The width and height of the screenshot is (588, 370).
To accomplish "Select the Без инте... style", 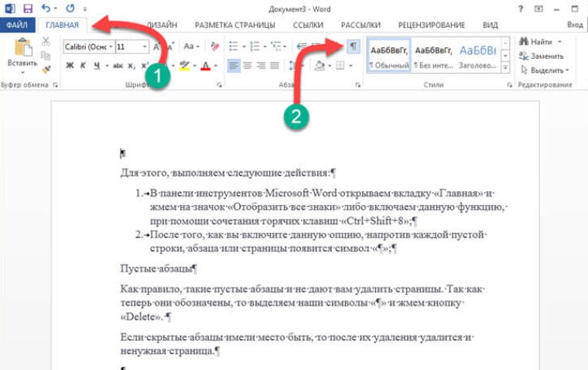I will coord(433,56).
